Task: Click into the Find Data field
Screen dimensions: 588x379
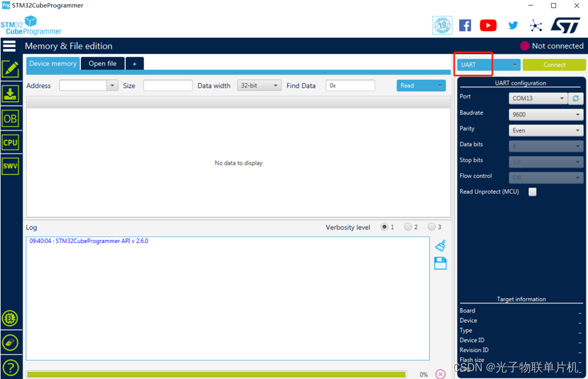Action: pyautogui.click(x=350, y=85)
